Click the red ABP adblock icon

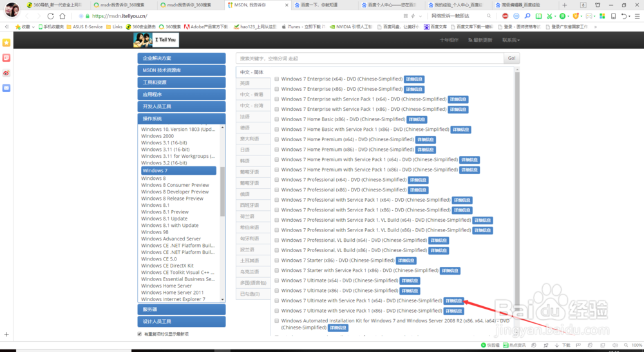coord(505,16)
